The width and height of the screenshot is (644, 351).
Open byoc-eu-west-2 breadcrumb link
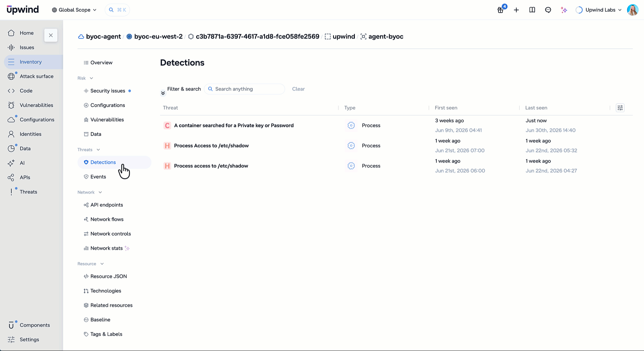click(x=158, y=37)
